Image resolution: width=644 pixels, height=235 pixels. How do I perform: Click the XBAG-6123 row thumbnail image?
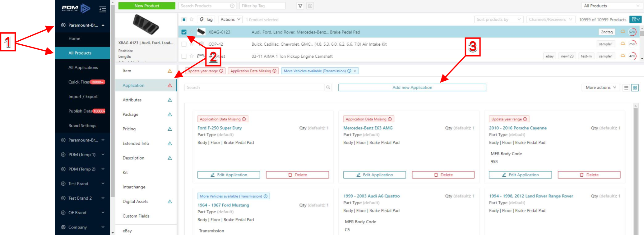click(x=201, y=32)
